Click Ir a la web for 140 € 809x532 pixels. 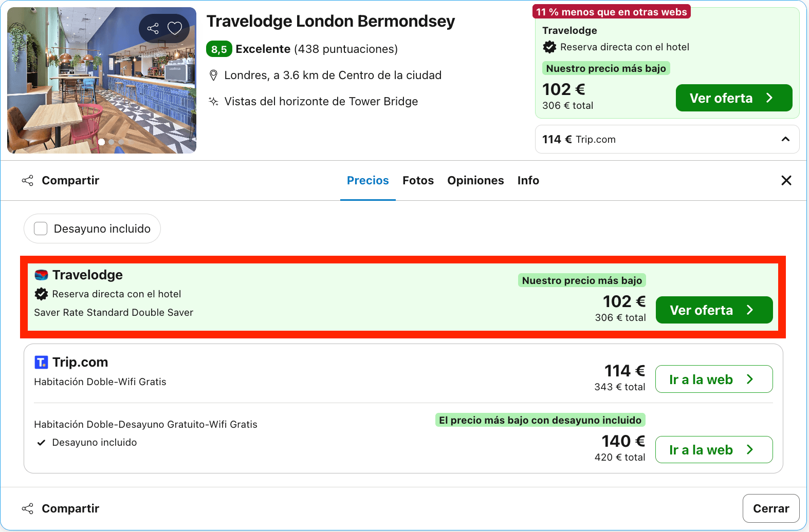point(714,449)
